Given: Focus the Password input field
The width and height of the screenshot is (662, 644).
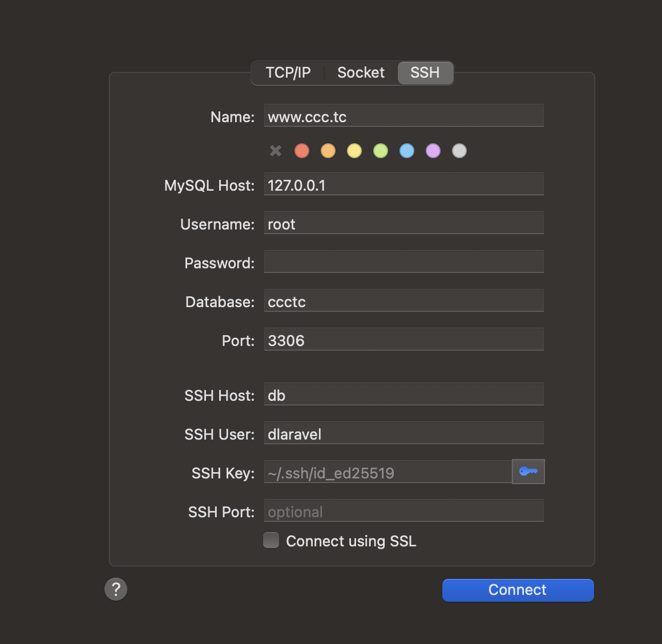Looking at the screenshot, I should (x=403, y=262).
